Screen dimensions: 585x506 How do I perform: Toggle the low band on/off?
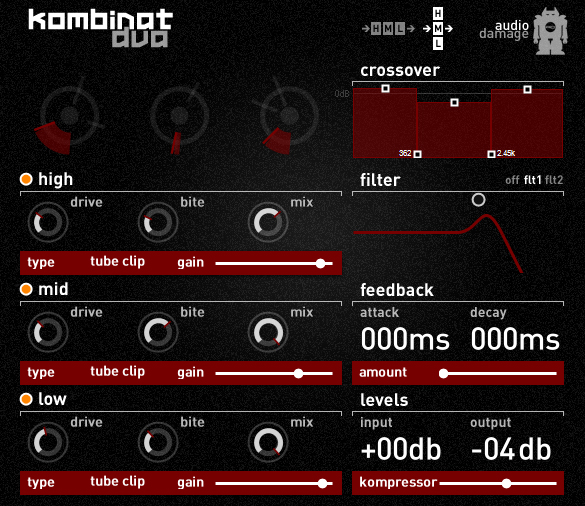coord(26,399)
